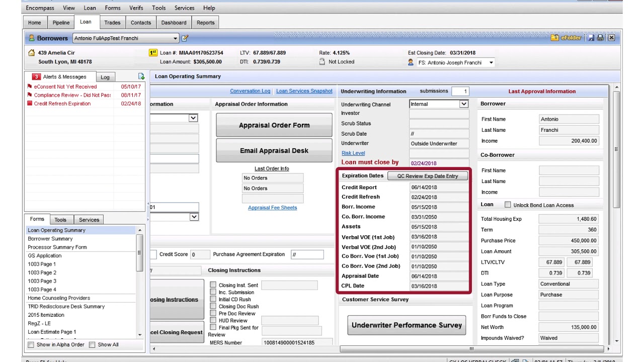Click the submissions count field
This screenshot has height=362, width=644.
[459, 92]
